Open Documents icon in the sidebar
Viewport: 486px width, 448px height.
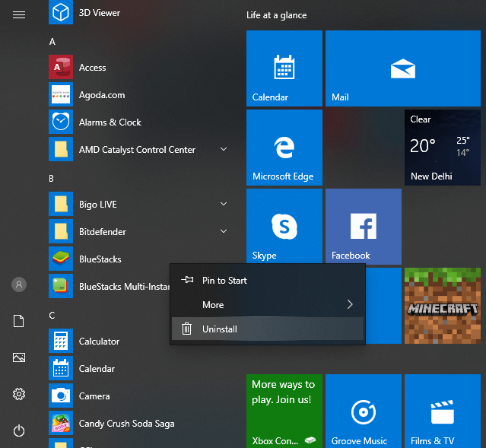coord(18,321)
